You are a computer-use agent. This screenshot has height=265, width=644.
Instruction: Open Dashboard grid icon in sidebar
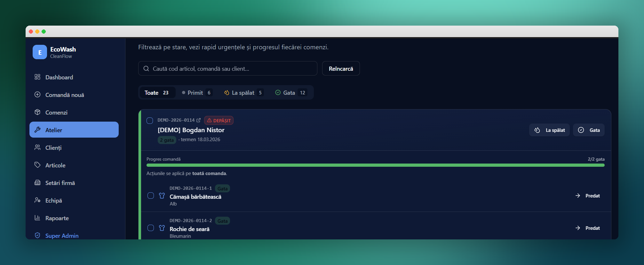(x=37, y=77)
